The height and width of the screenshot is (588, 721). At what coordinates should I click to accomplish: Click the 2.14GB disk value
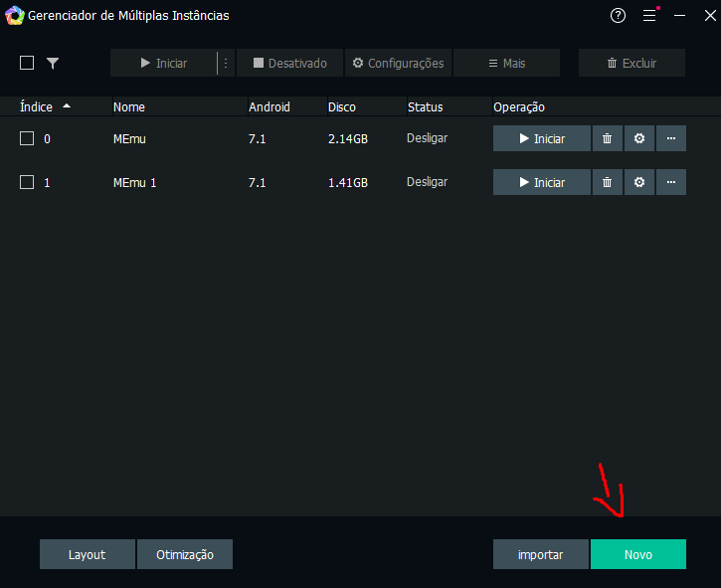click(348, 139)
